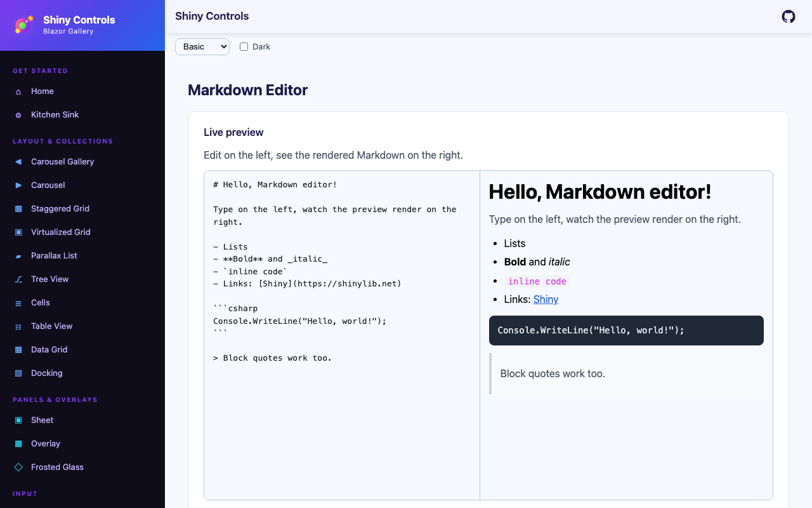Click the Staggered Grid icon
The height and width of the screenshot is (508, 812).
click(18, 209)
